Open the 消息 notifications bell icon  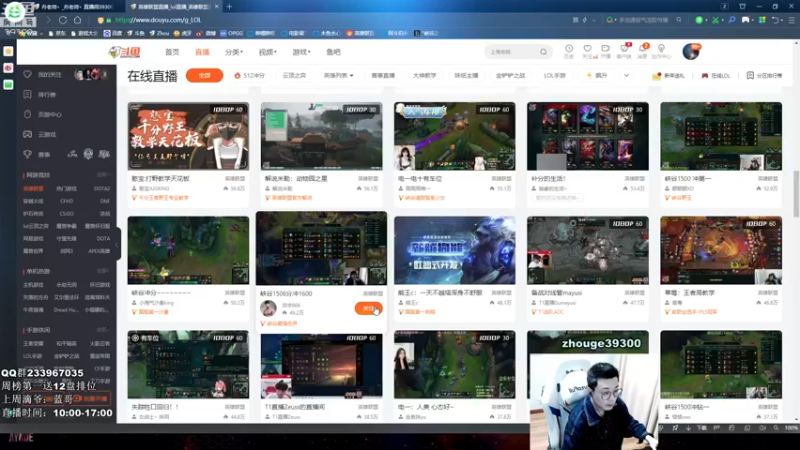(x=642, y=51)
